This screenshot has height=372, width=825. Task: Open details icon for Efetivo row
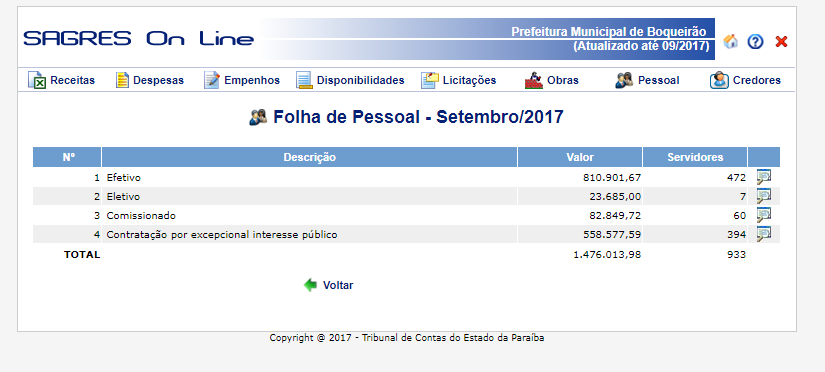click(763, 177)
